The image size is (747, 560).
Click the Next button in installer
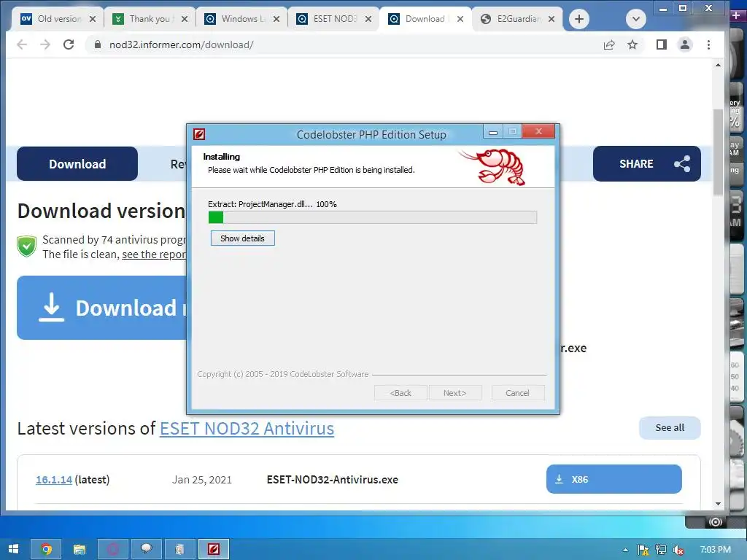455,393
